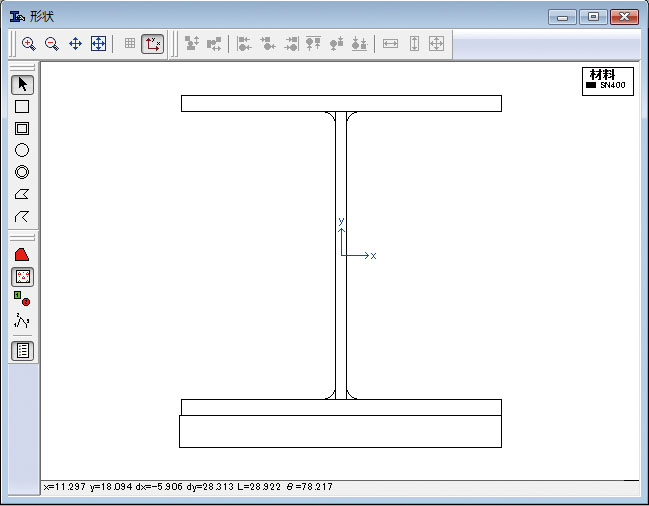Screen dimensions: 649x506
Task: Click the align vertical centers icon
Action: 337,43
